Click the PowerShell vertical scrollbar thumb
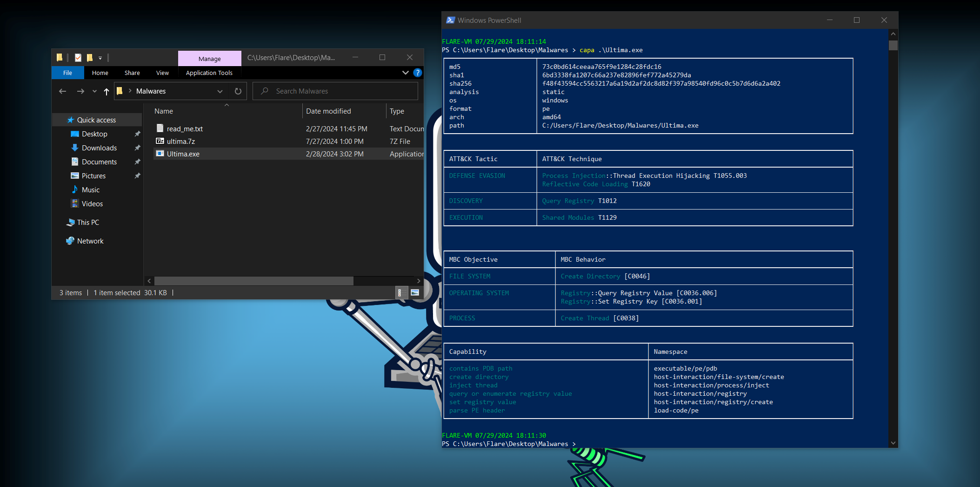The height and width of the screenshot is (487, 980). pyautogui.click(x=893, y=45)
